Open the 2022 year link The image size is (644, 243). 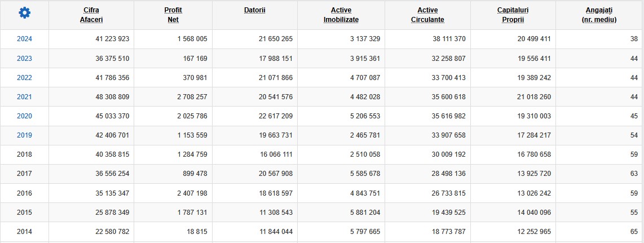pos(24,78)
